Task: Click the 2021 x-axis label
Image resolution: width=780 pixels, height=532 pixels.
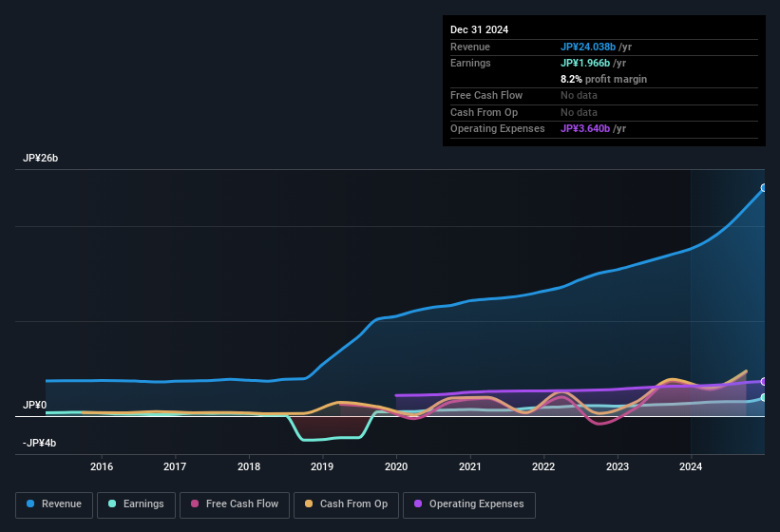Action: point(470,466)
